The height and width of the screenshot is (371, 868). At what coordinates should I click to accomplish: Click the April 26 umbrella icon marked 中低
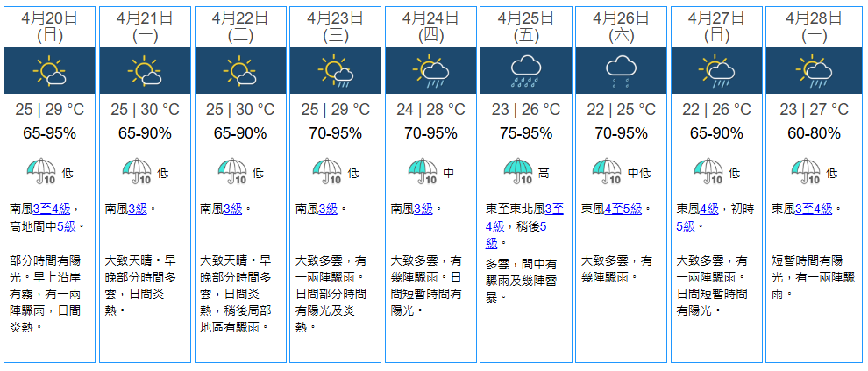tap(608, 172)
